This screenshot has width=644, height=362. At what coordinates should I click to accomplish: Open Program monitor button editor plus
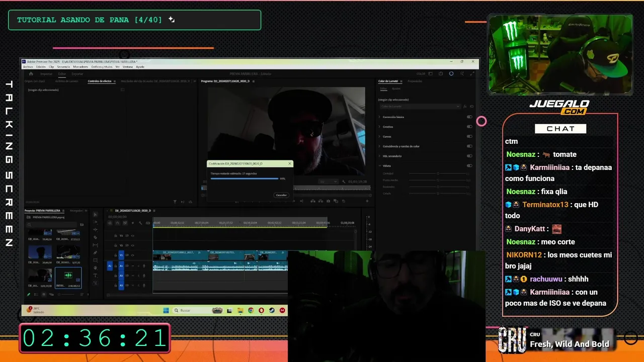coord(367,201)
